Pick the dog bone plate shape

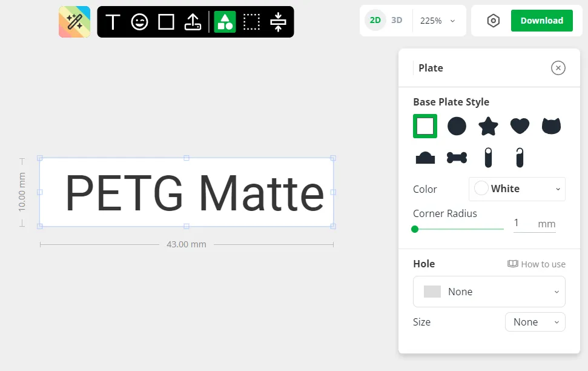pos(457,158)
